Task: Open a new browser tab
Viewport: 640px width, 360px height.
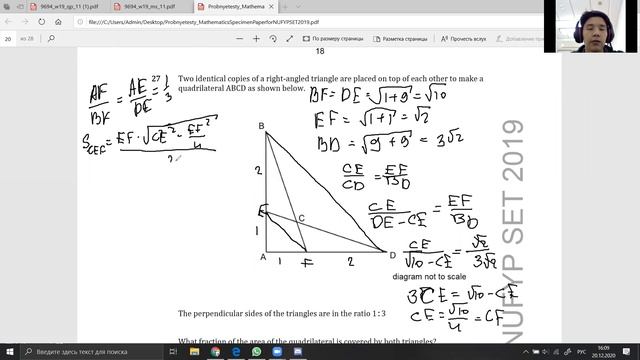Action: coord(285,7)
